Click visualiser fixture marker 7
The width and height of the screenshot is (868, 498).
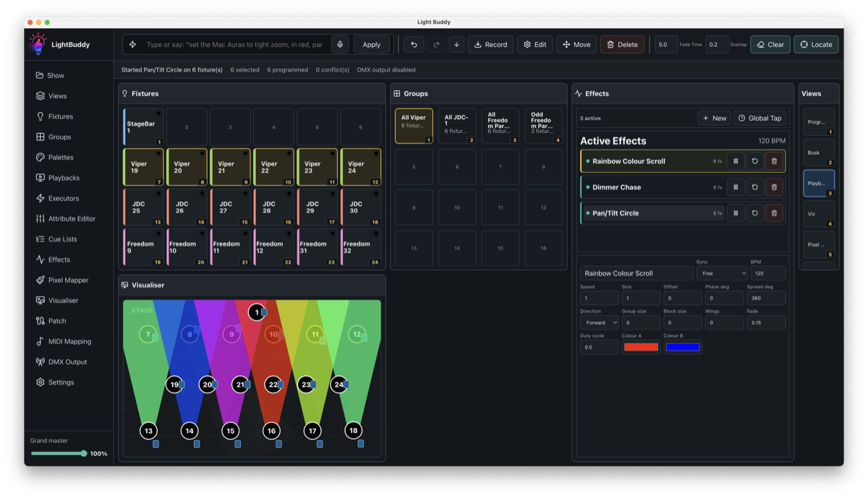click(x=148, y=335)
